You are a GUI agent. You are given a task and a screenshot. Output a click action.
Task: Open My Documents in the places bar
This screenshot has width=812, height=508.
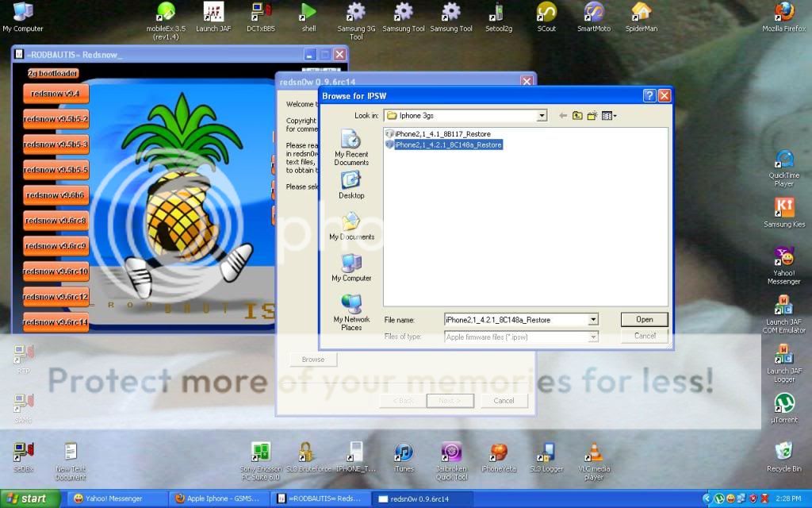click(x=351, y=226)
